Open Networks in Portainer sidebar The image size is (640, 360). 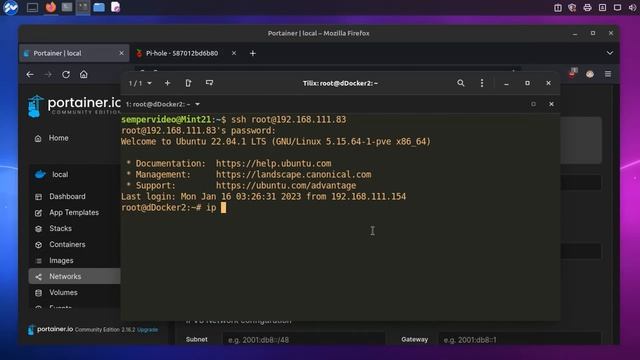coord(74,276)
